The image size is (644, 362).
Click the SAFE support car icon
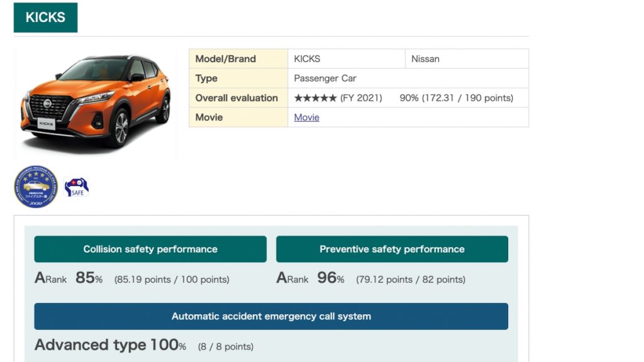pos(77,187)
